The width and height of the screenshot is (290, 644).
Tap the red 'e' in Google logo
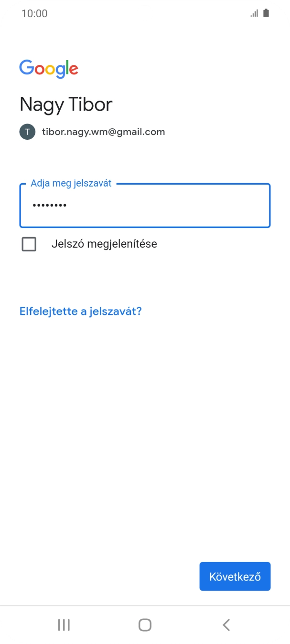coord(73,70)
